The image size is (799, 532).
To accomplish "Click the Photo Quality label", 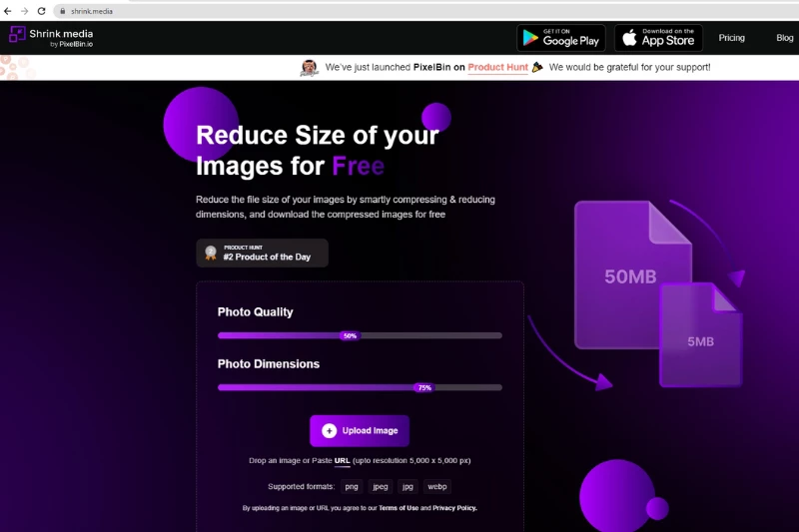I will tap(256, 312).
